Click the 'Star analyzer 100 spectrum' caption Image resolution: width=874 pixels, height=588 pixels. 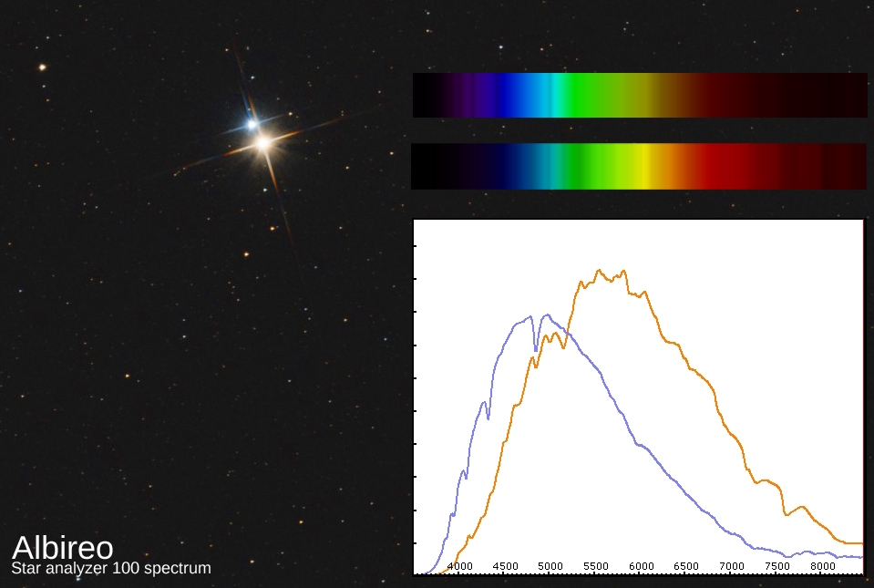click(x=111, y=569)
